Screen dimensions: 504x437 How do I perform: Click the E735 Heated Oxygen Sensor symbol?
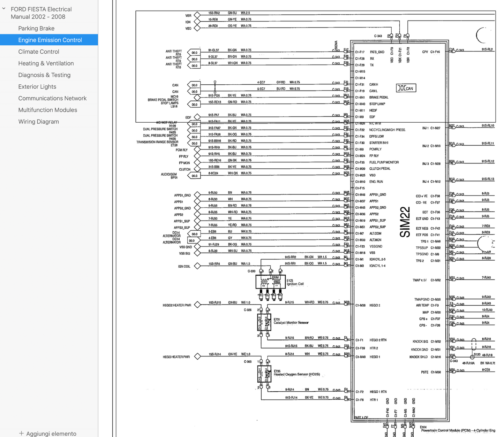pos(264,374)
